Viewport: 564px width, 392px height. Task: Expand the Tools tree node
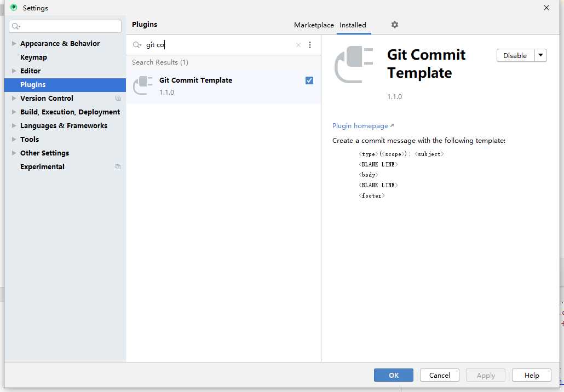pyautogui.click(x=14, y=139)
